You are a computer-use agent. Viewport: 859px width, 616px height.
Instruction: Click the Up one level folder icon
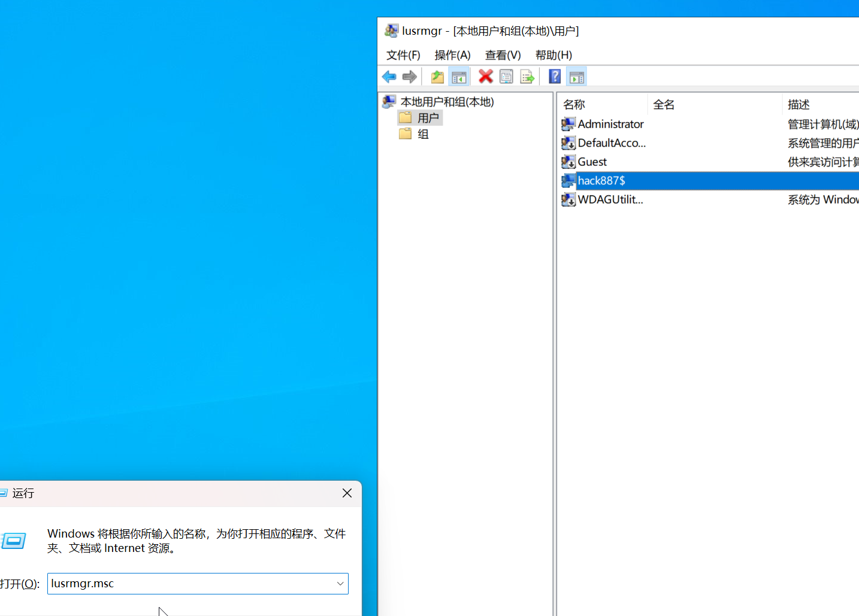[437, 77]
